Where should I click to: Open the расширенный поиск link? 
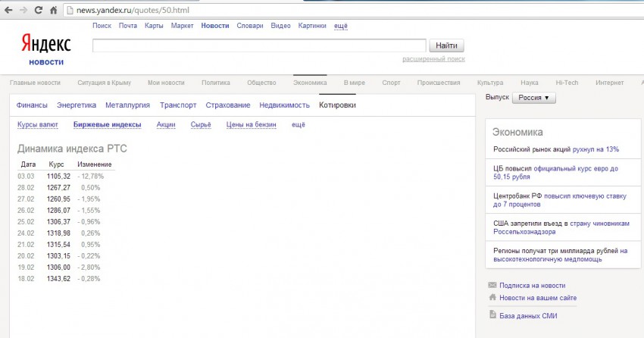pos(433,58)
